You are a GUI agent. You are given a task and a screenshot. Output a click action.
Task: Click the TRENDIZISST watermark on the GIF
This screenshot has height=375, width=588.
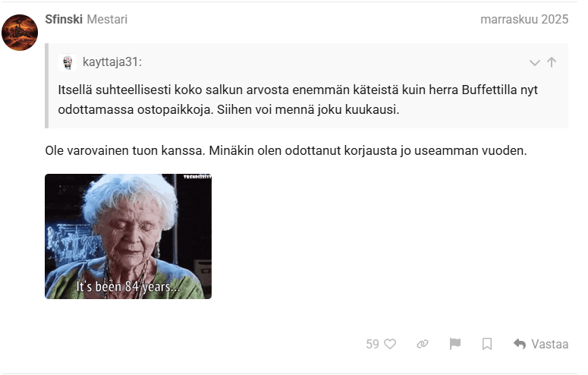[197, 176]
